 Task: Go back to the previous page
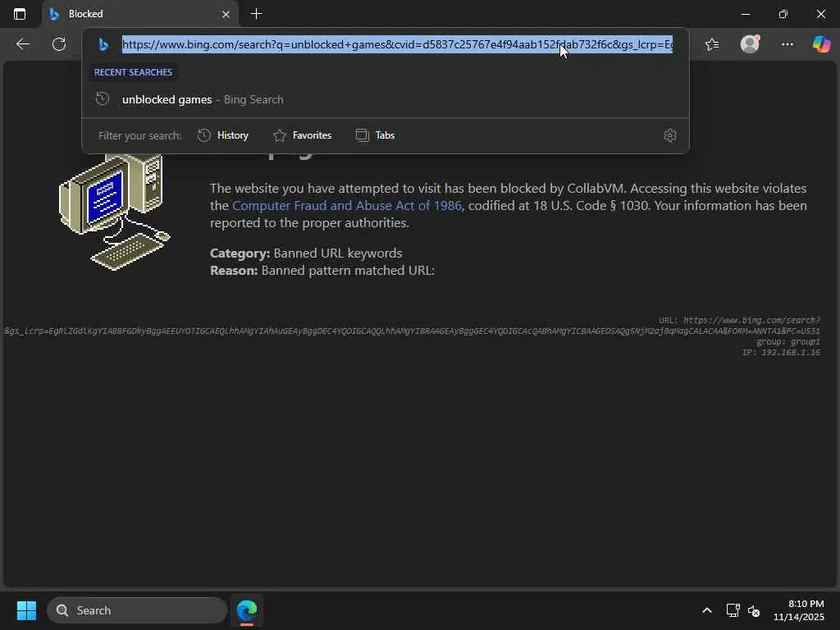tap(22, 44)
